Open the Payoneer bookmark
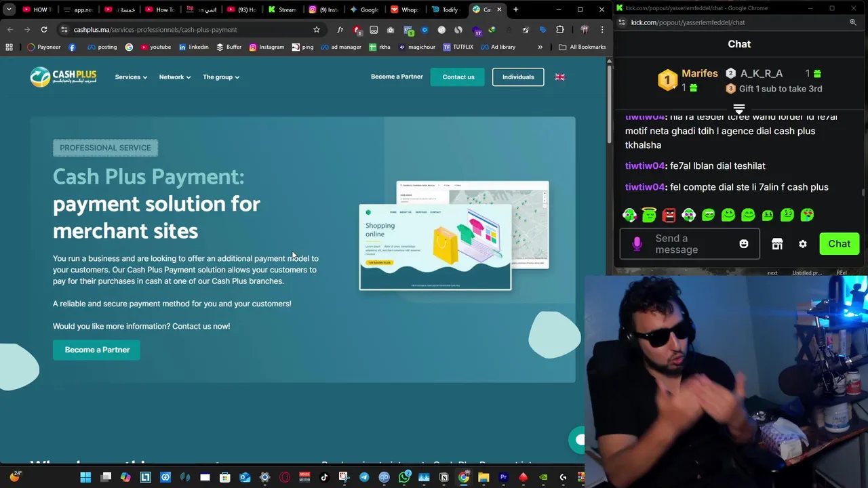The image size is (868, 488). pos(44,47)
